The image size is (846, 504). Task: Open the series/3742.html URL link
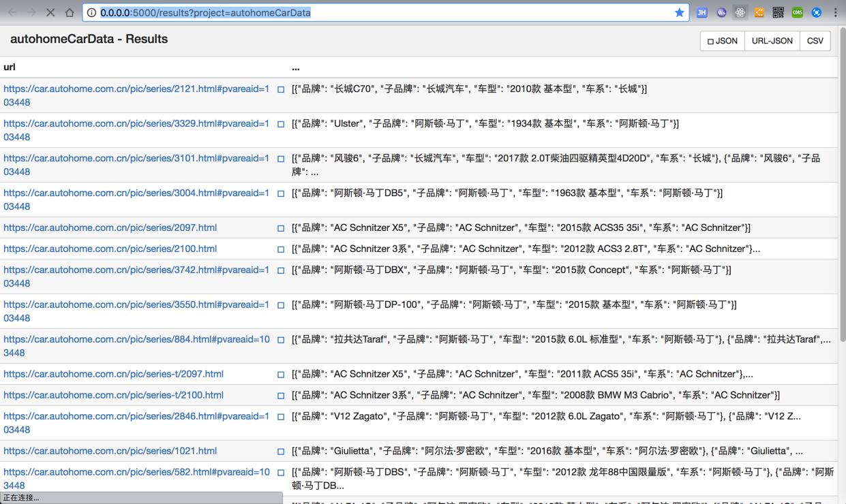pyautogui.click(x=136, y=277)
